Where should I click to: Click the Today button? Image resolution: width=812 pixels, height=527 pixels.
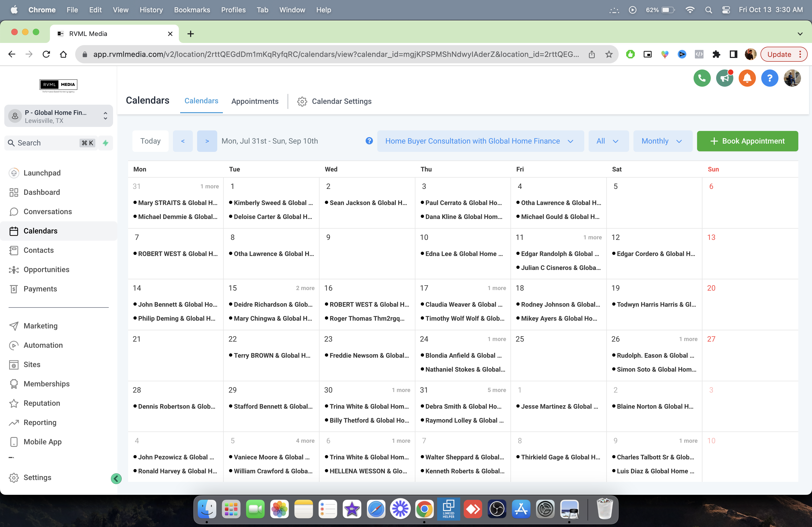150,141
